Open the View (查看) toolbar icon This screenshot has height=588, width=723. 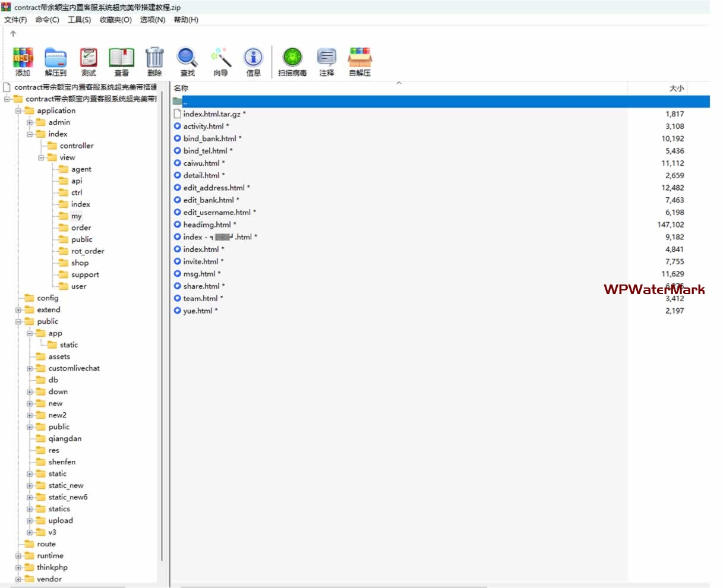pyautogui.click(x=121, y=61)
